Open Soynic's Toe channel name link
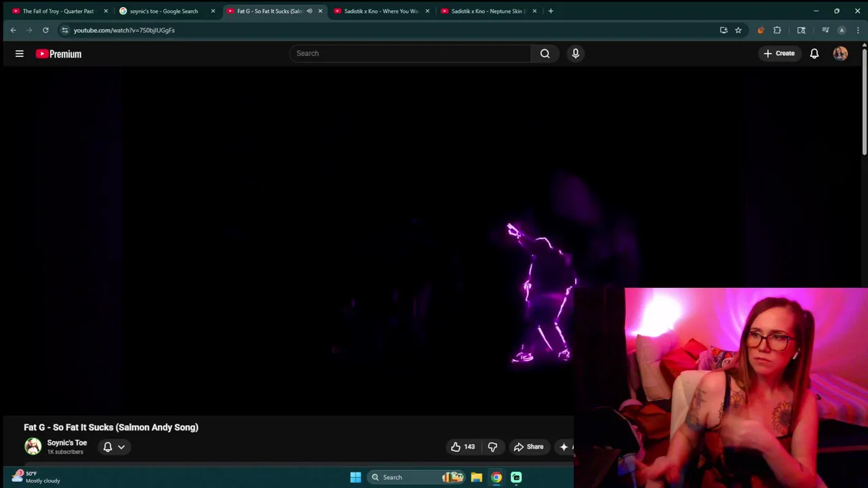The image size is (868, 488). [67, 443]
